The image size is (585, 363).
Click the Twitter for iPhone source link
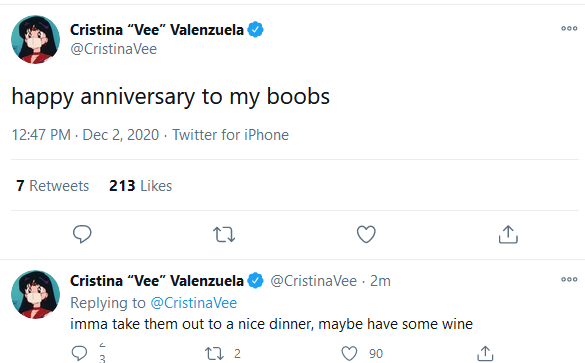(x=230, y=135)
